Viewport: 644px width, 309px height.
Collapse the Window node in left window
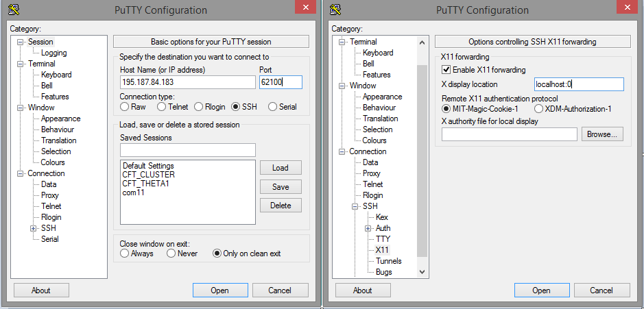[x=20, y=108]
